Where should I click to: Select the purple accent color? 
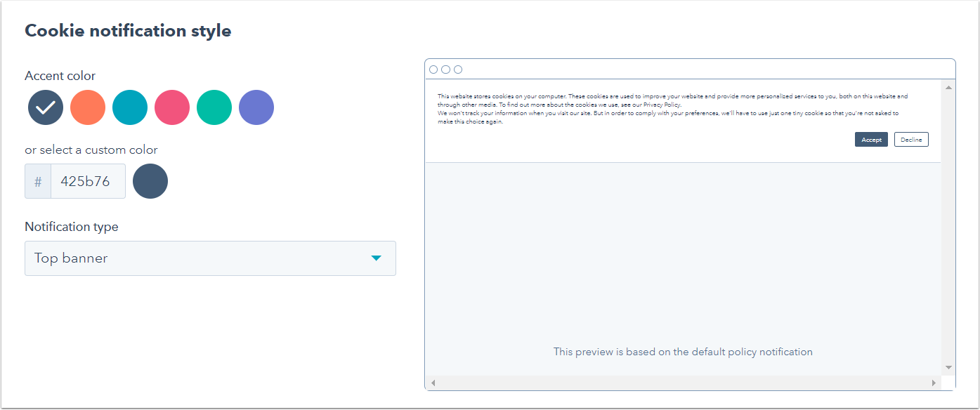tap(256, 107)
